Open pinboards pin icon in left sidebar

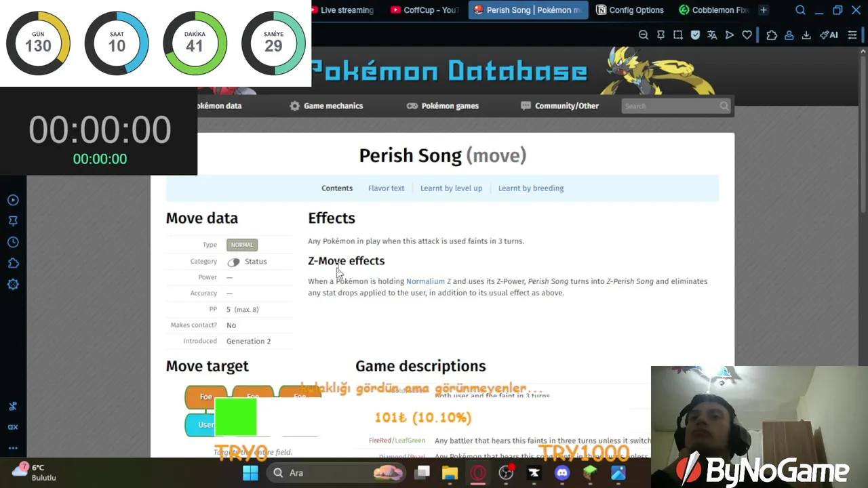click(x=13, y=221)
